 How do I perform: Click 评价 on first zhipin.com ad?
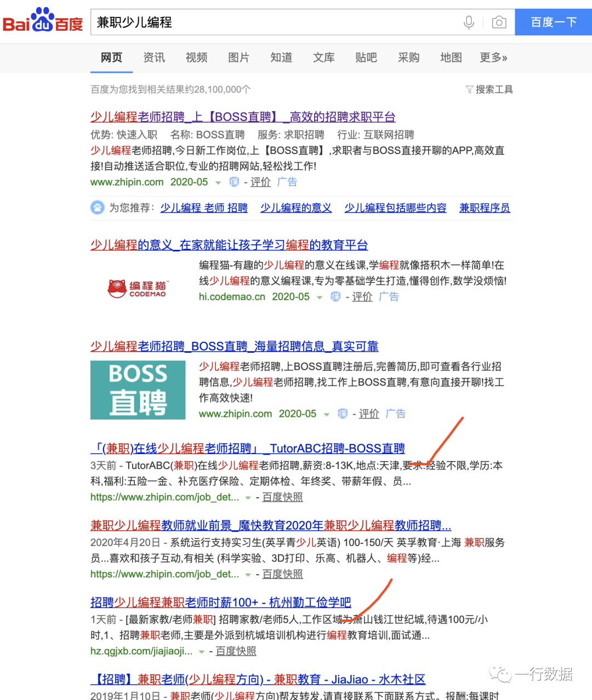260,182
